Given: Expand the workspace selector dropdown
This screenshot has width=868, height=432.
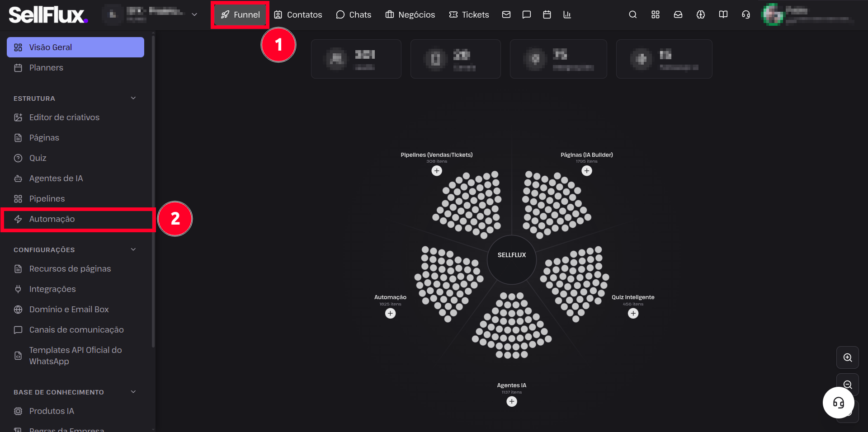Looking at the screenshot, I should (194, 15).
